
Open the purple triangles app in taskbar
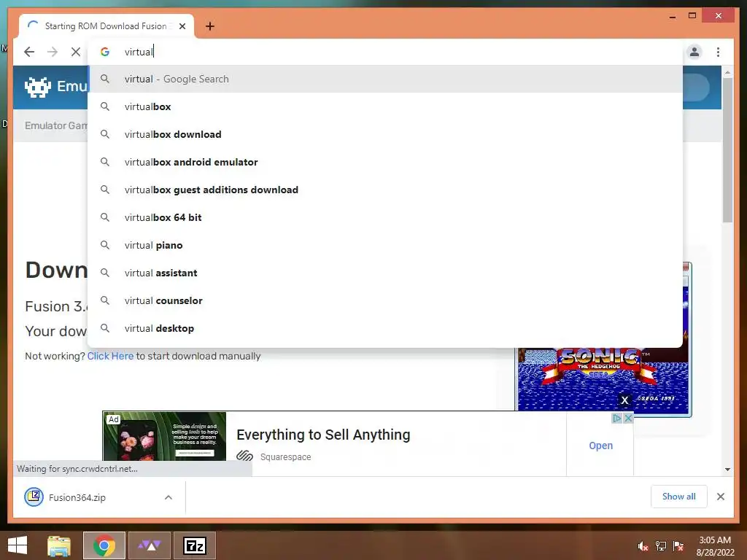(x=150, y=545)
